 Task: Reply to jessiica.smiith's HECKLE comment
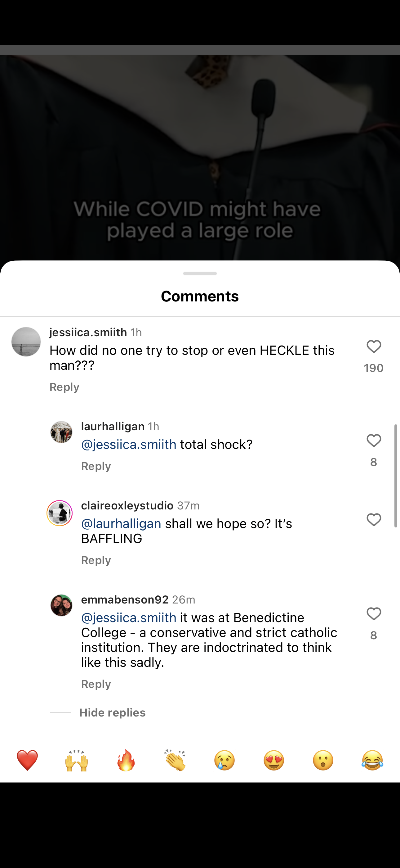point(64,387)
